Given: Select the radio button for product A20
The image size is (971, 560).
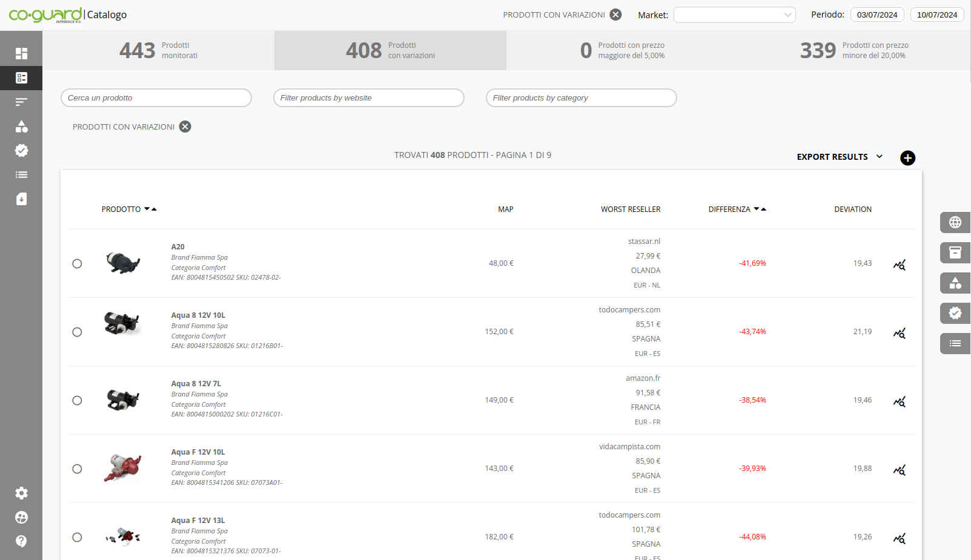Looking at the screenshot, I should (x=77, y=263).
